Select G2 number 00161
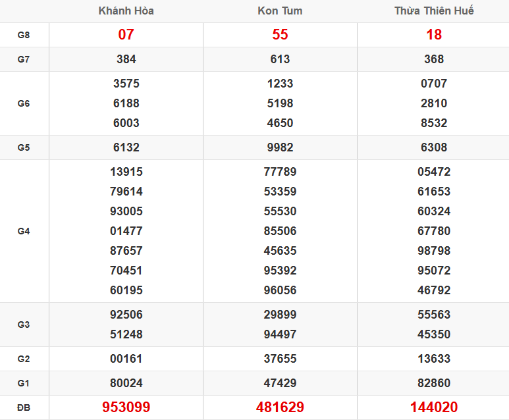Viewport: 509px width, 420px height. pyautogui.click(x=126, y=359)
